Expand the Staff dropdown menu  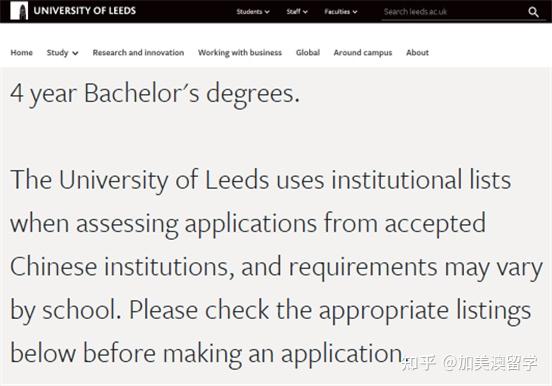tap(297, 12)
